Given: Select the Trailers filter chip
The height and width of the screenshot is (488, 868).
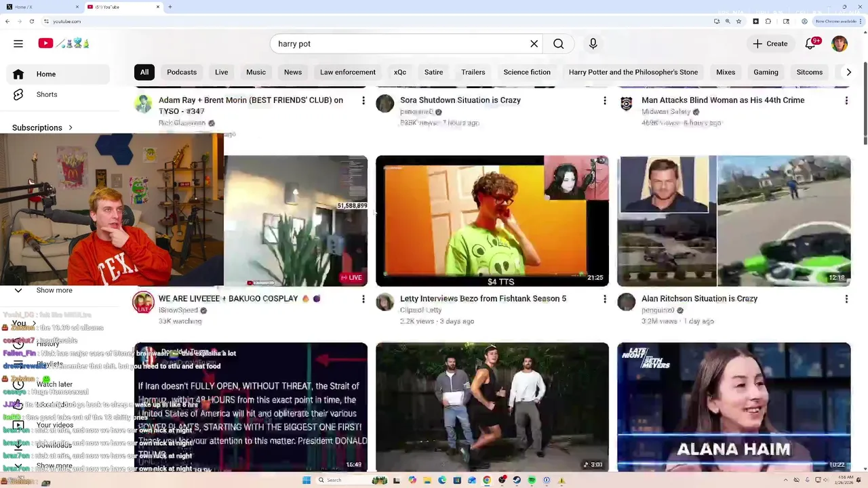Looking at the screenshot, I should [x=473, y=72].
